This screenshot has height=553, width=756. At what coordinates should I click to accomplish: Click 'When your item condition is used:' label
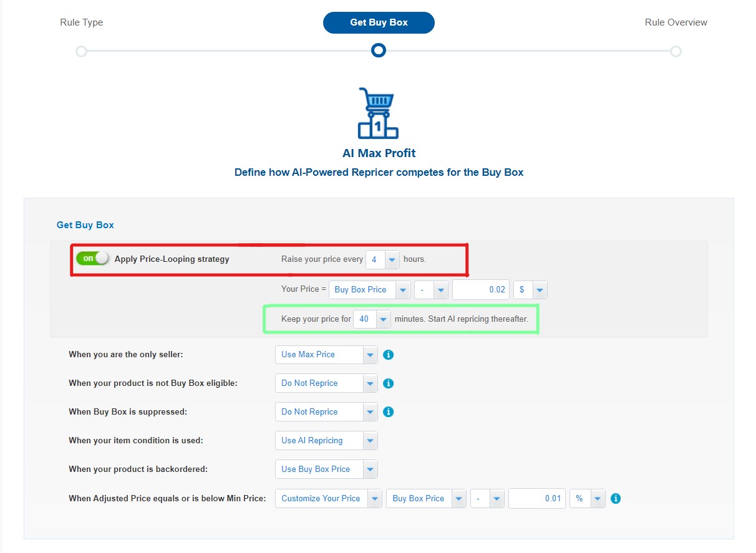point(136,441)
